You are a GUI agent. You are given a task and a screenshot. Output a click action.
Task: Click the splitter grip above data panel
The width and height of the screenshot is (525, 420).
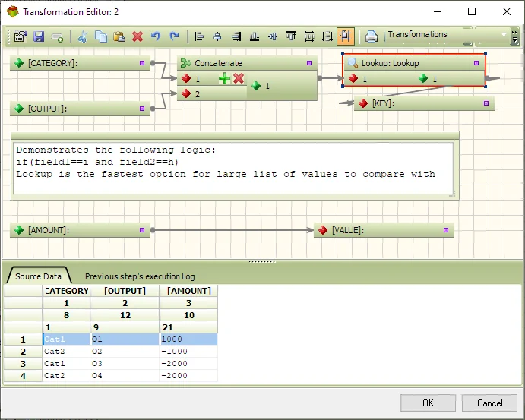click(262, 261)
